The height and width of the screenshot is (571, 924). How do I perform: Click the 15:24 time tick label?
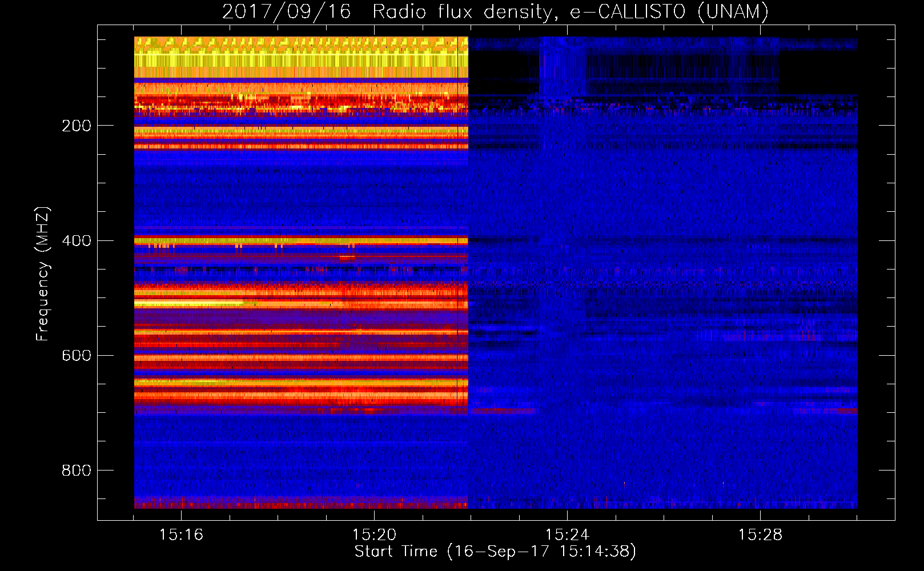[x=567, y=534]
